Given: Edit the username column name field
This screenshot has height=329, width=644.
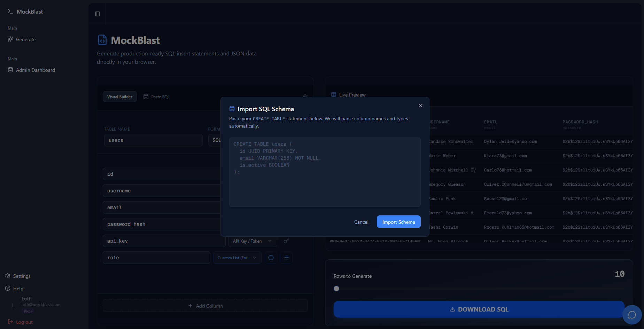Looking at the screenshot, I should coord(162,191).
